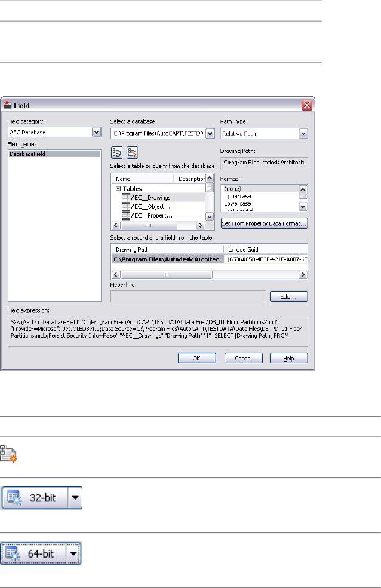Click scroll down arrow in tables list

pos(210,216)
